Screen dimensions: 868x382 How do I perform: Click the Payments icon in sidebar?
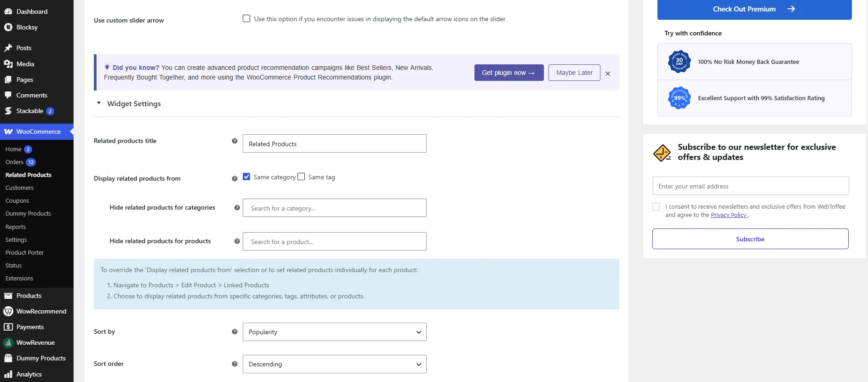tap(8, 327)
